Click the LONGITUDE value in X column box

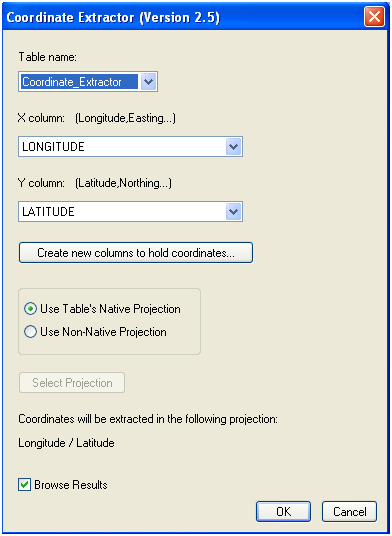(53, 147)
